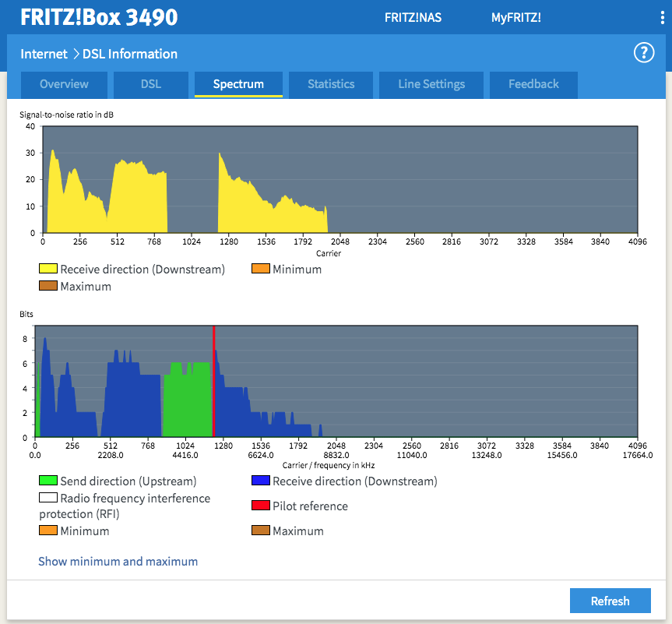Open the help question mark icon
672x624 pixels.
pos(643,53)
